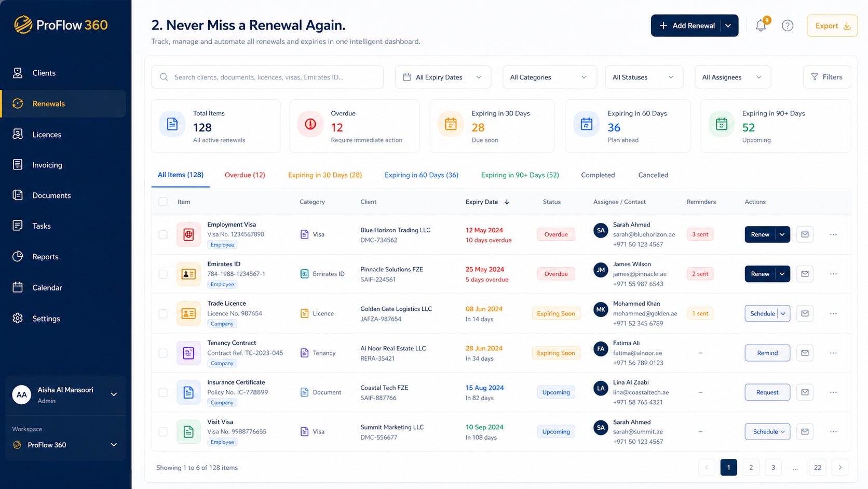The width and height of the screenshot is (868, 489).
Task: Open more options for Visit Visa row
Action: pyautogui.click(x=833, y=432)
